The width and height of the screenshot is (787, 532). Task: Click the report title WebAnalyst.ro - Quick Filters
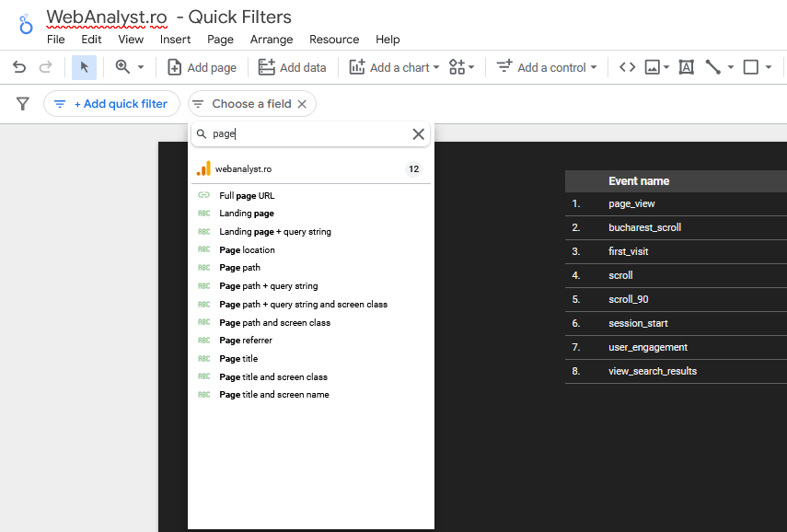pos(169,17)
